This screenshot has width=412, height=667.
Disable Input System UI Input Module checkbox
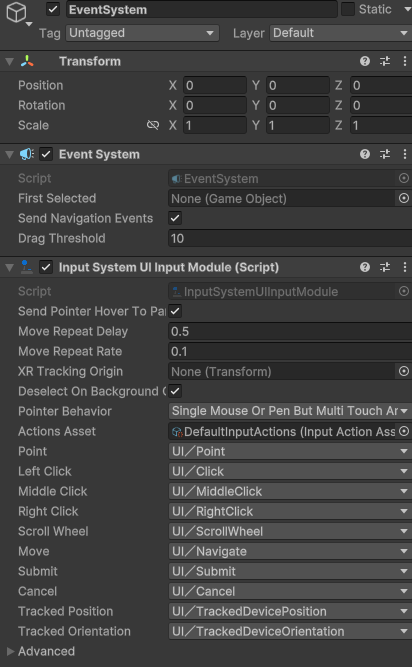(x=46, y=267)
